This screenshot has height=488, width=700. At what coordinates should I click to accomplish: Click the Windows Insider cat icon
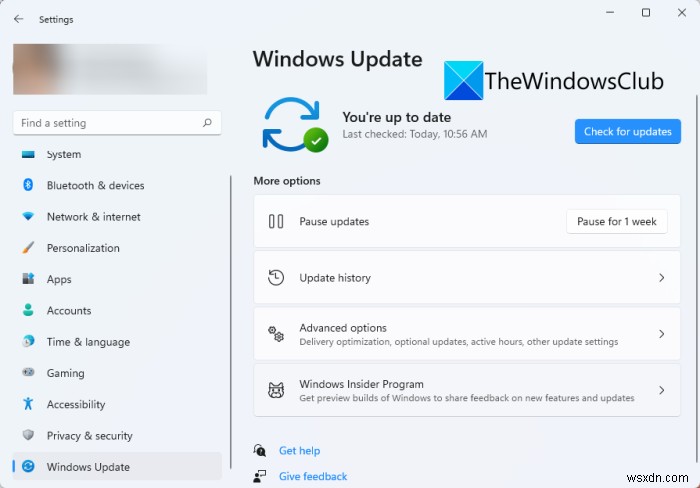(276, 390)
